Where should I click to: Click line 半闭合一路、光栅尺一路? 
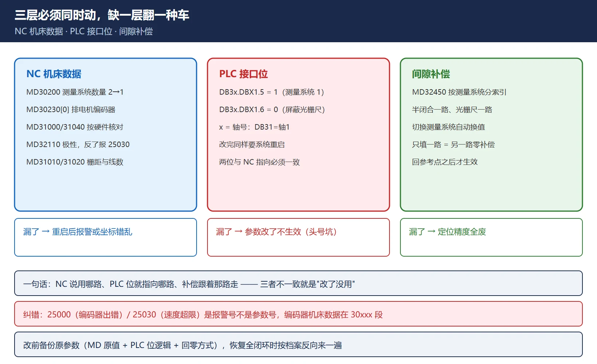[x=452, y=110]
